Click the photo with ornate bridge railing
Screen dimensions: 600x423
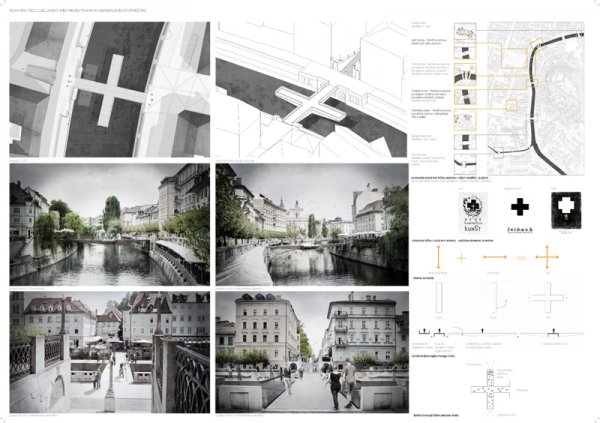(x=109, y=352)
